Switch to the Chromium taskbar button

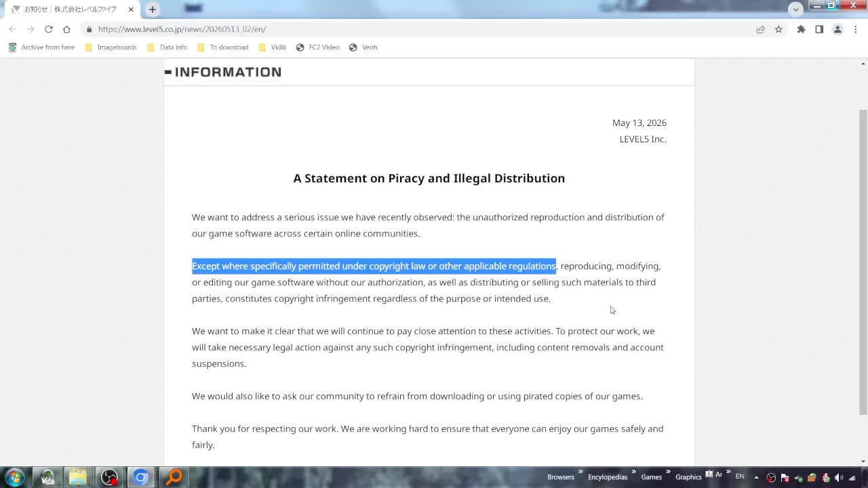140,477
